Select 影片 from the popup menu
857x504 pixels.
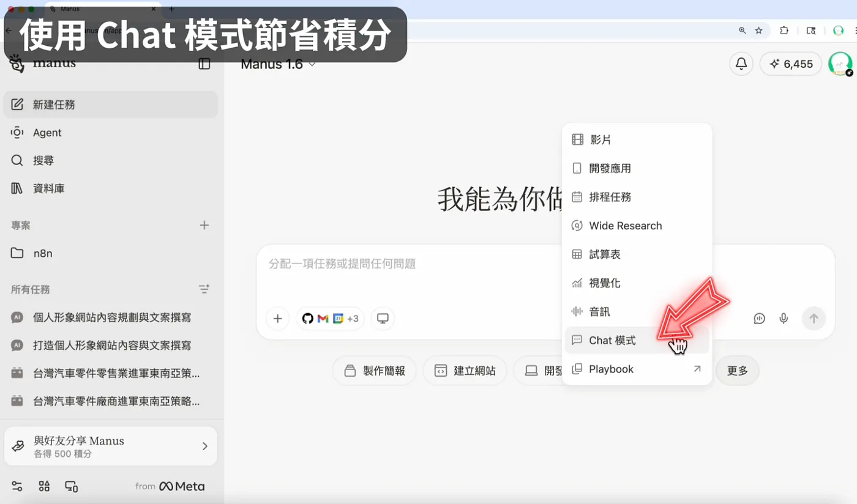pos(637,140)
